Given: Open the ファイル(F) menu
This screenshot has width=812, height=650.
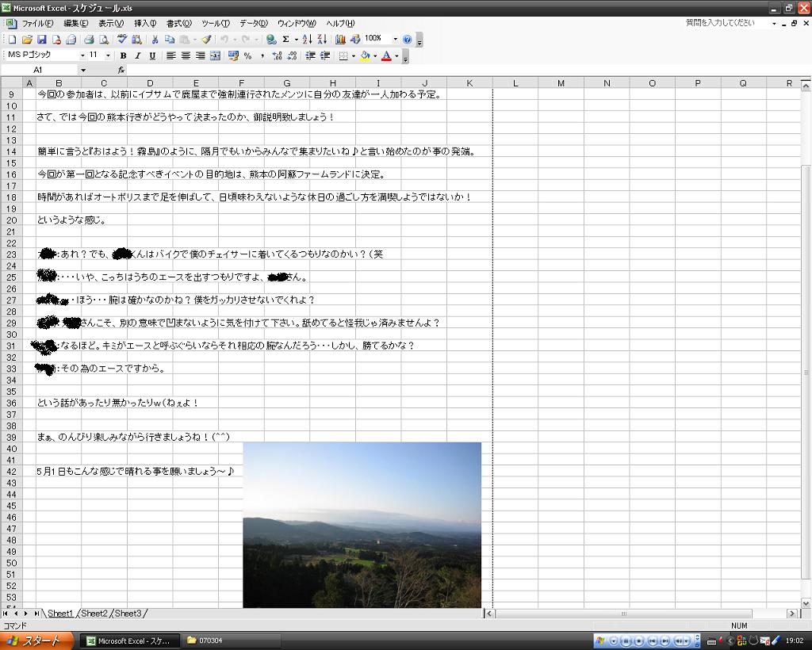Looking at the screenshot, I should point(38,23).
